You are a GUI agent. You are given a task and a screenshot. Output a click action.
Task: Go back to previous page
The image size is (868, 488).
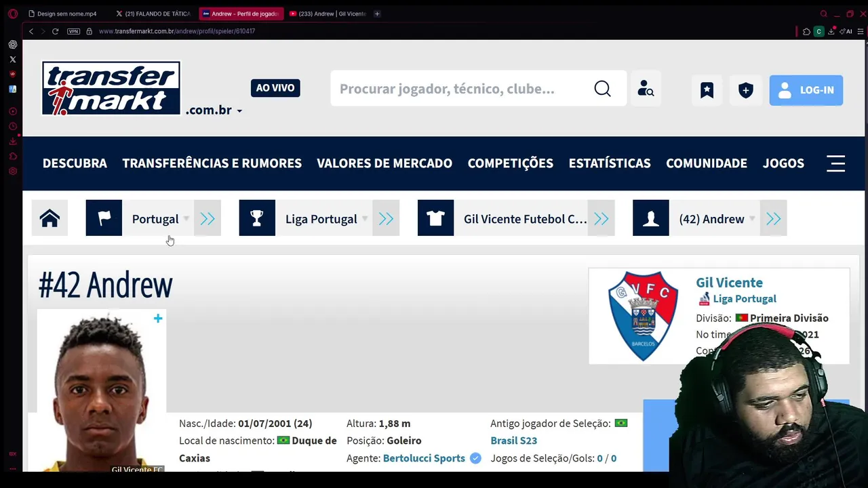[31, 31]
